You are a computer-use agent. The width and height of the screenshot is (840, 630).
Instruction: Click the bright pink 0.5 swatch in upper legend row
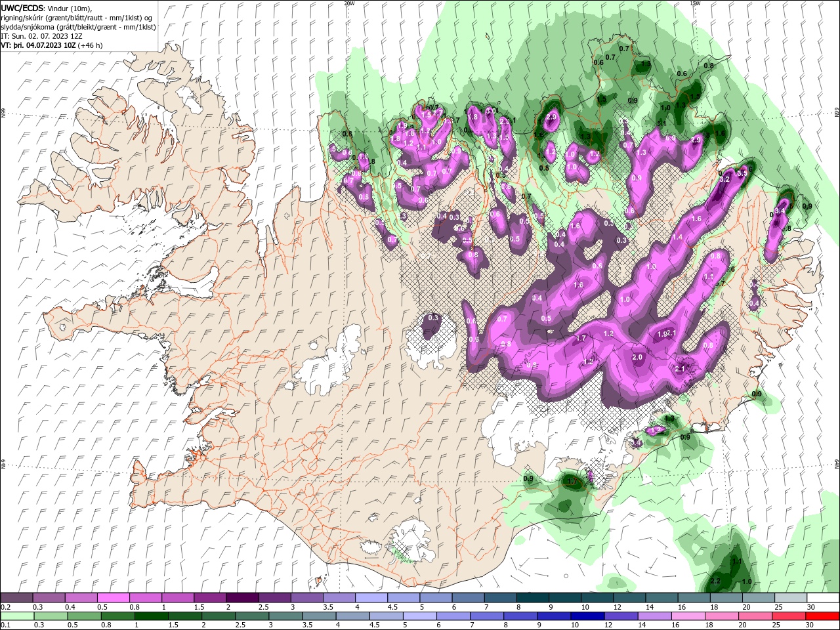114,598
